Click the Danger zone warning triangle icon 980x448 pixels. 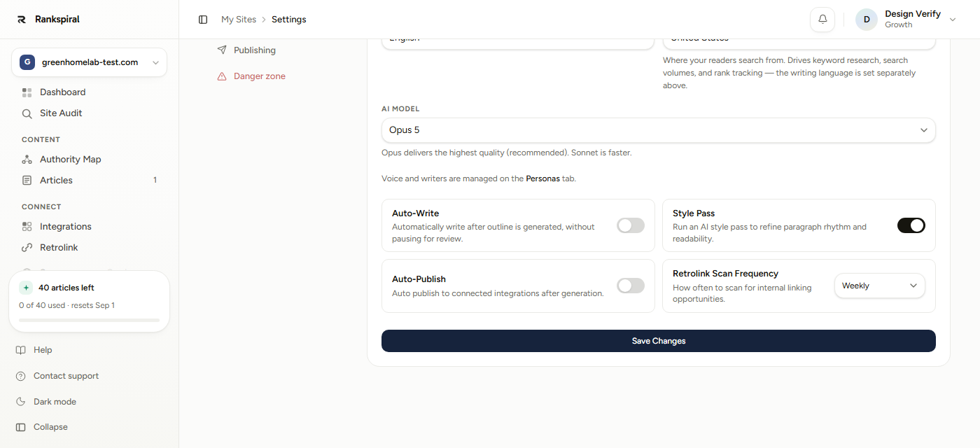pos(222,76)
